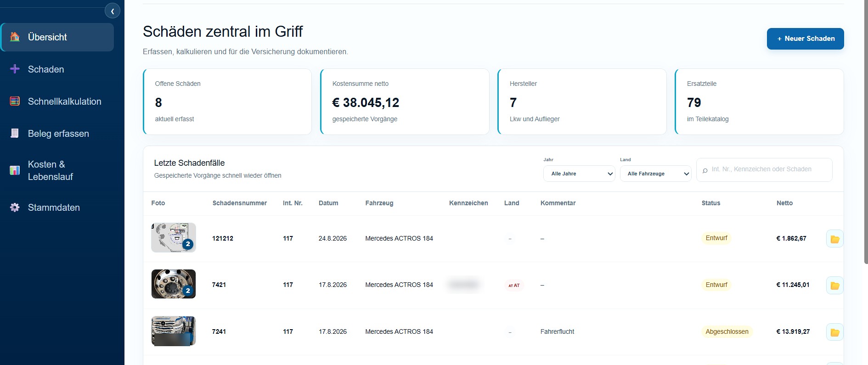868x365 pixels.
Task: Open wheel photo thumbnail of damage 7421
Action: click(174, 284)
